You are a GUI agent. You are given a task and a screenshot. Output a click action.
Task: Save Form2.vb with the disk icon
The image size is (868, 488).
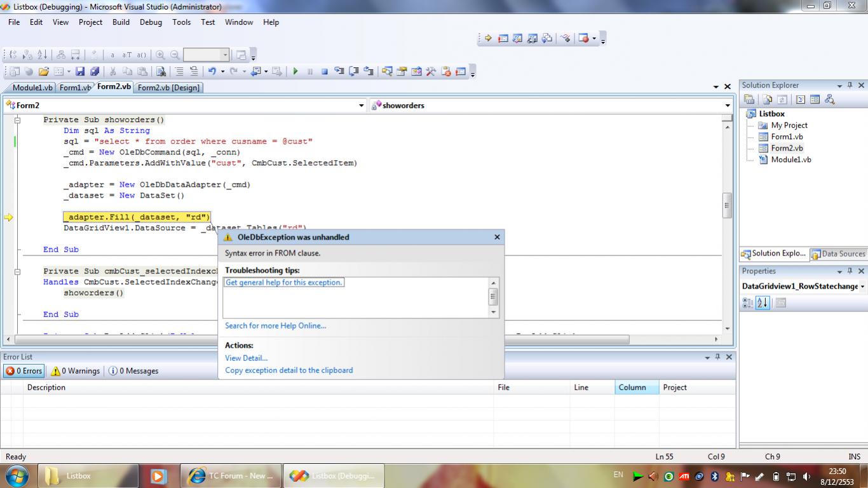coord(80,71)
